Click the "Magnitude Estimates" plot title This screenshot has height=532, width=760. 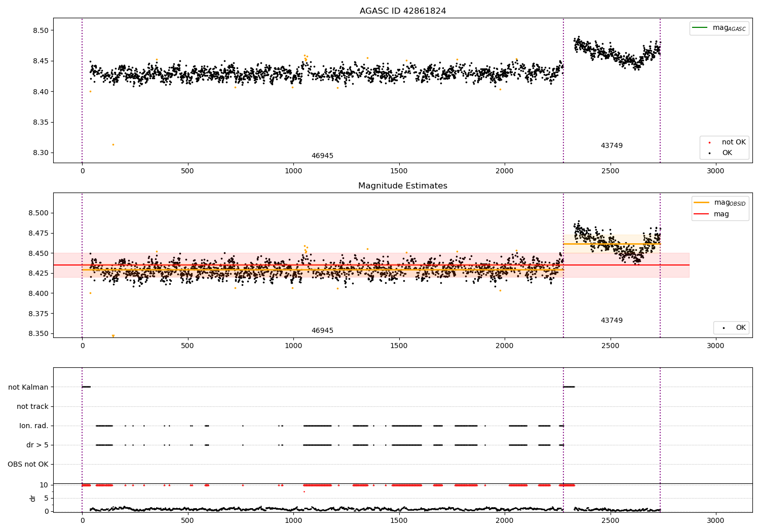pyautogui.click(x=403, y=186)
